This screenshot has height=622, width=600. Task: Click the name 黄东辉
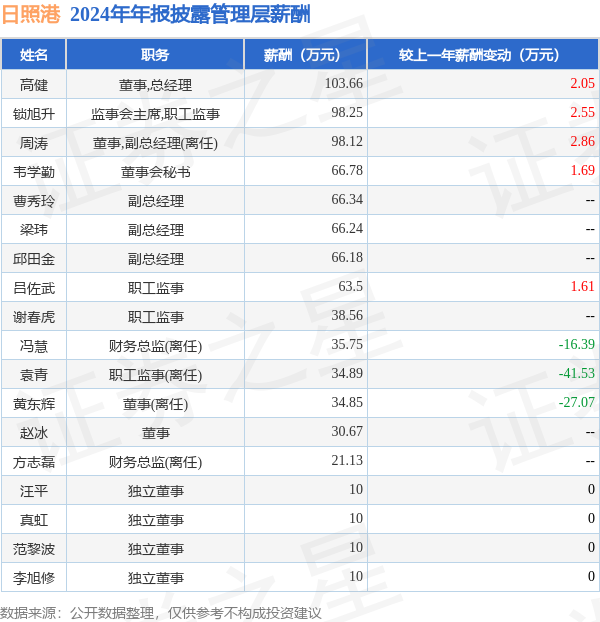pyautogui.click(x=34, y=404)
